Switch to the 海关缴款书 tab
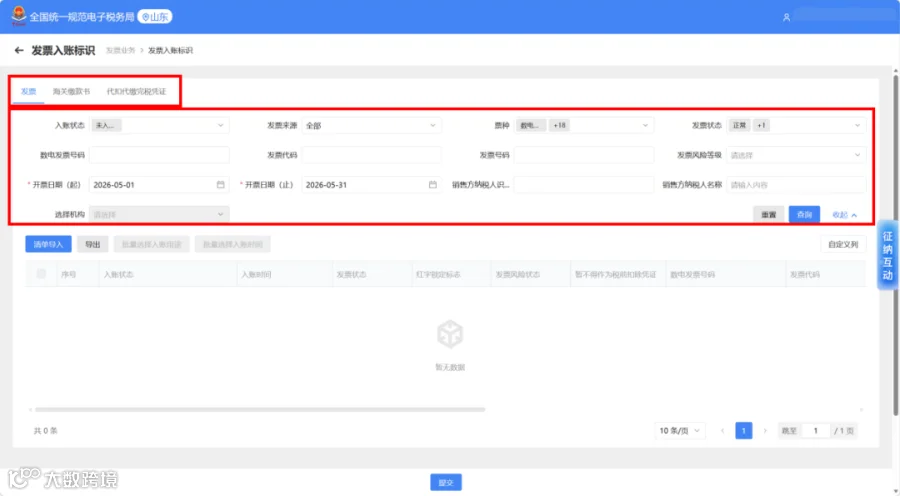 tap(71, 91)
